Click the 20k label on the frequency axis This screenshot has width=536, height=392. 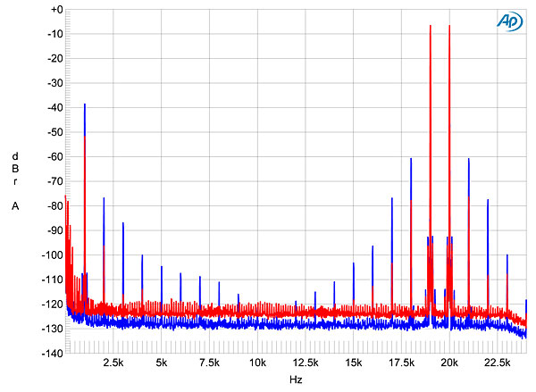click(449, 363)
